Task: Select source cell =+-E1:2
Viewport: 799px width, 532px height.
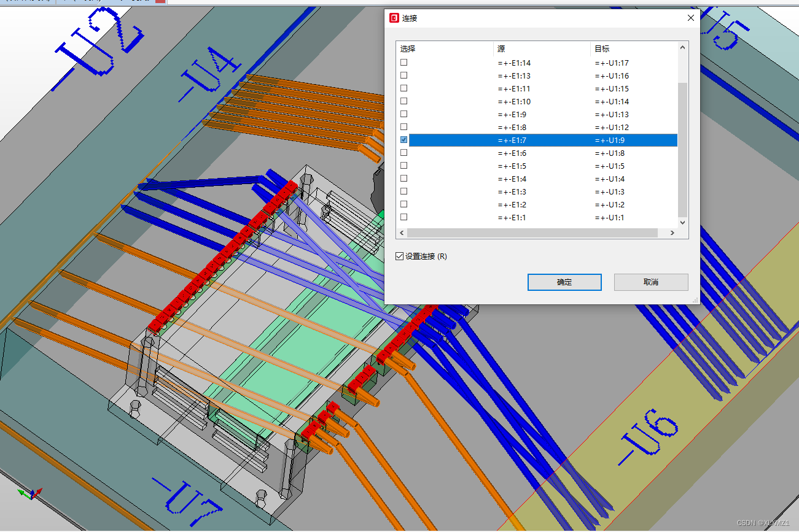Action: pyautogui.click(x=512, y=205)
